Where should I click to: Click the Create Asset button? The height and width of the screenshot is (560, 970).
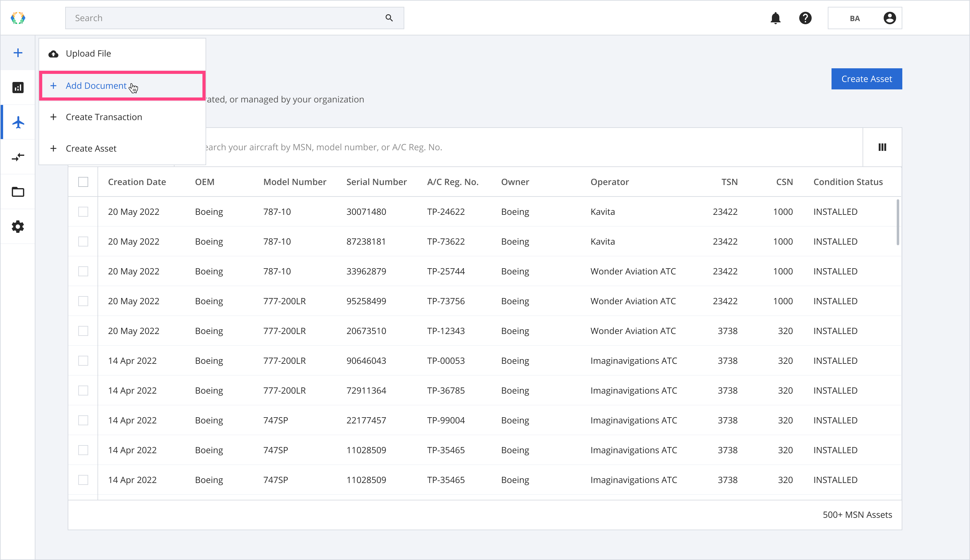coord(867,78)
